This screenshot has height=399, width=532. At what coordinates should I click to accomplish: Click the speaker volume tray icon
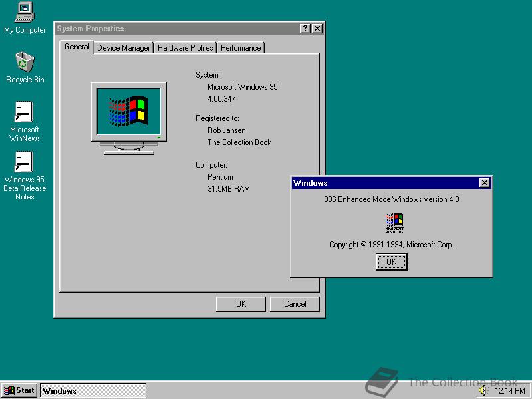pos(483,391)
